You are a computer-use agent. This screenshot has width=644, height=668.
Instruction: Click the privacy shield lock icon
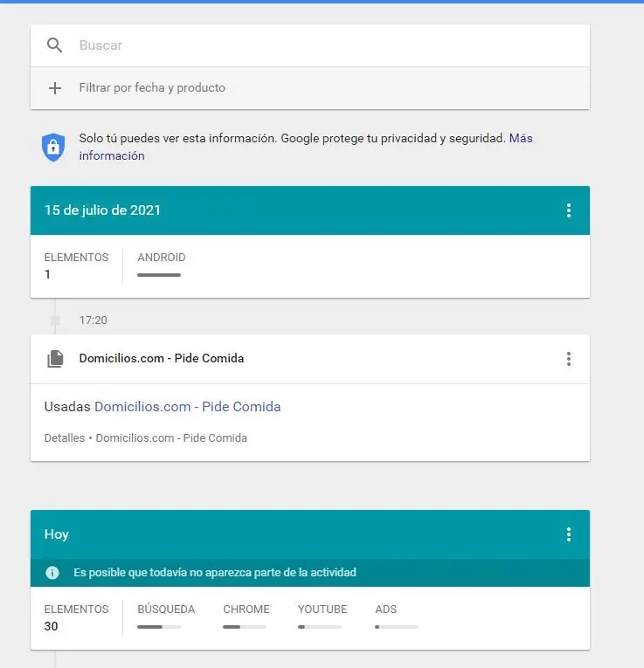tap(53, 148)
